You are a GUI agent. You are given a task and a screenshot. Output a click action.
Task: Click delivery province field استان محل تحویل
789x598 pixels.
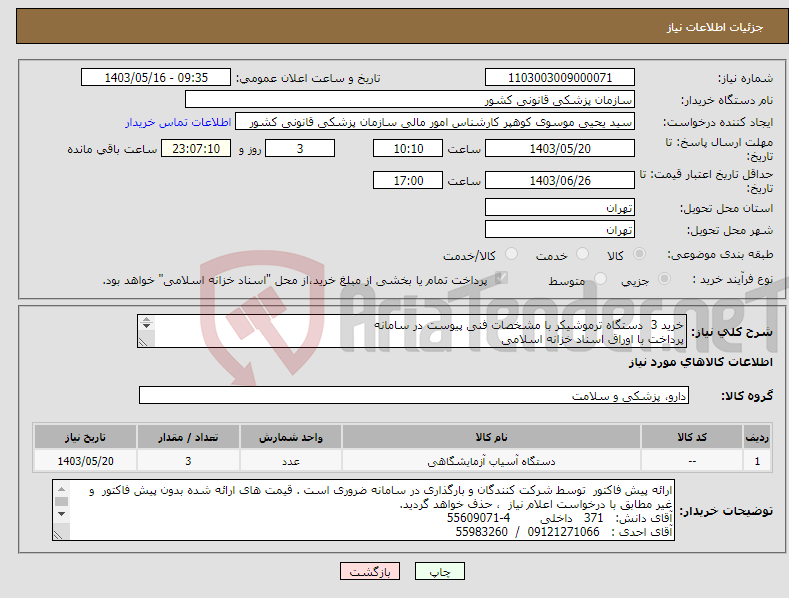[560, 207]
